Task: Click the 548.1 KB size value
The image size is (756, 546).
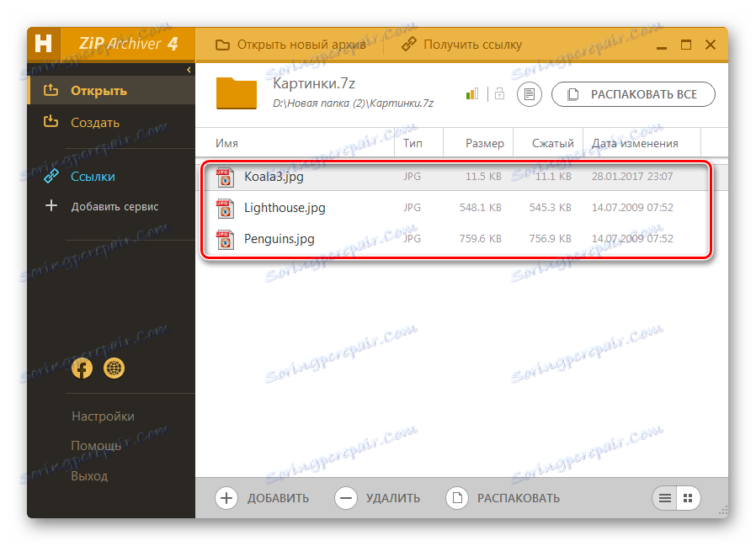Action: pos(480,208)
